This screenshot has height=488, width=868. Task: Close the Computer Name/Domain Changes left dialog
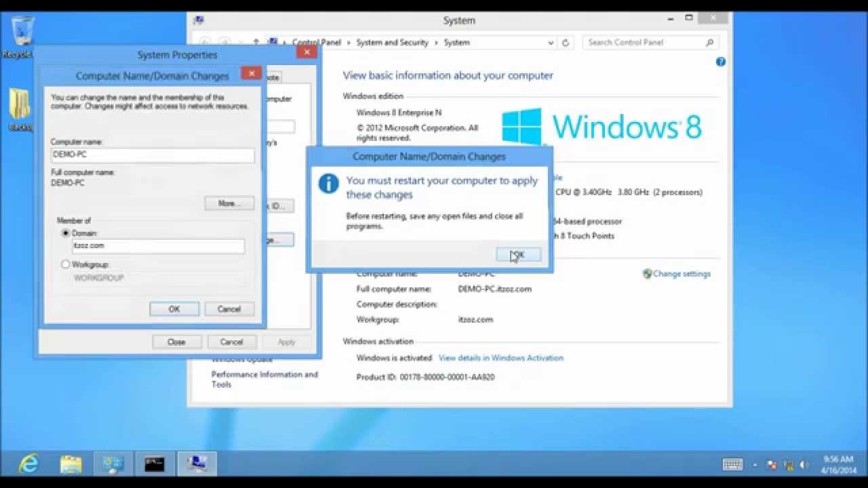(x=251, y=73)
